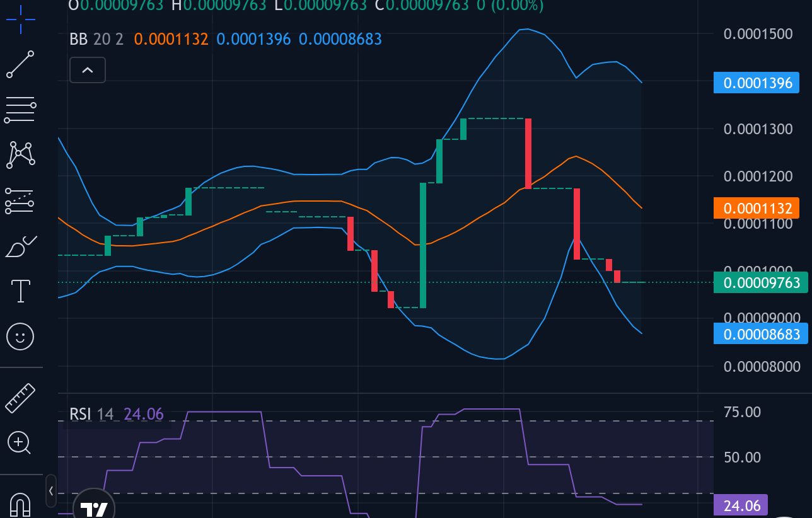Select the crosshair cursor tool

pyautogui.click(x=21, y=19)
